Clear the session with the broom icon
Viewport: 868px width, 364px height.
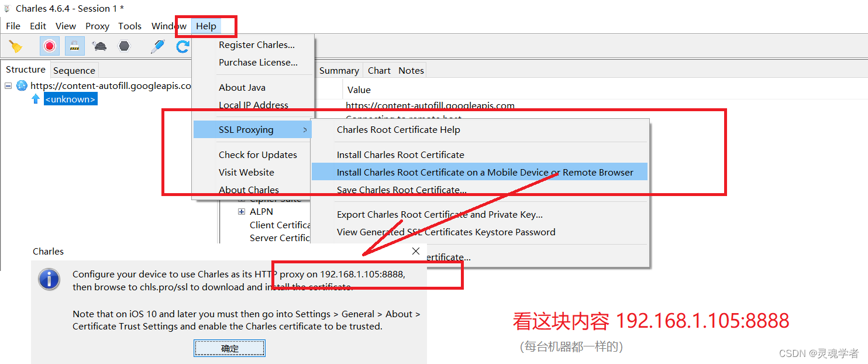point(16,46)
